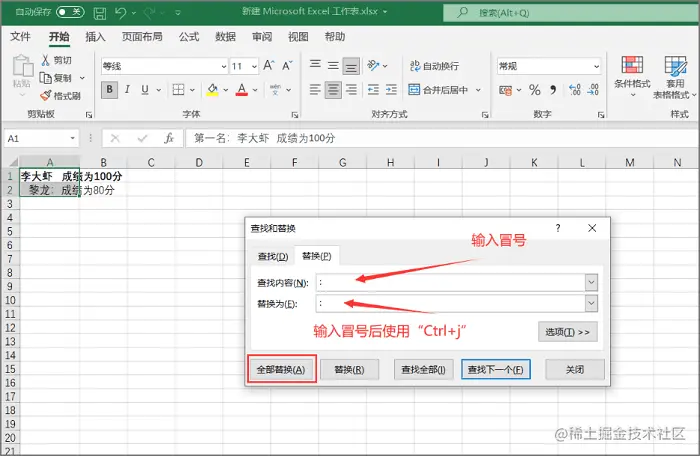Align text to bottom

(351, 66)
